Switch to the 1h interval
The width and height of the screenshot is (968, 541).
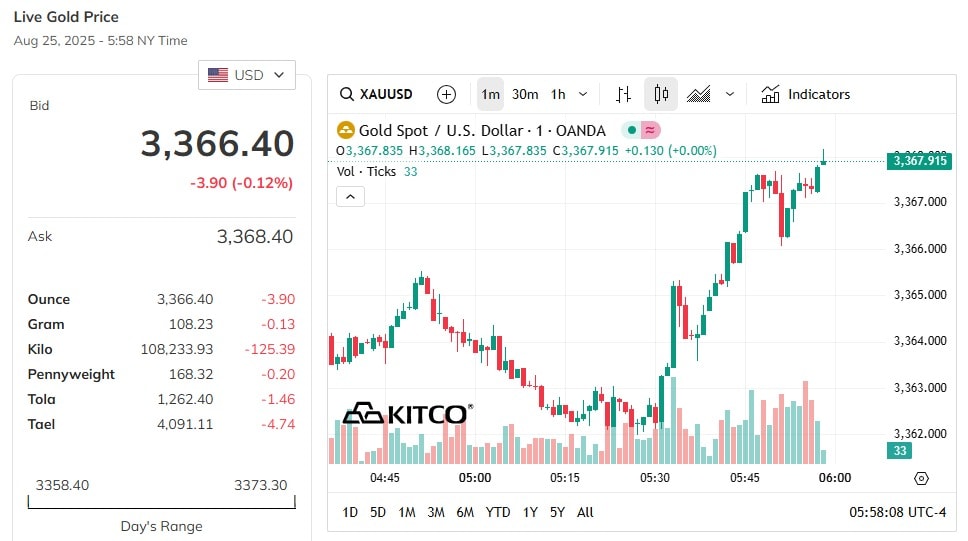click(558, 94)
